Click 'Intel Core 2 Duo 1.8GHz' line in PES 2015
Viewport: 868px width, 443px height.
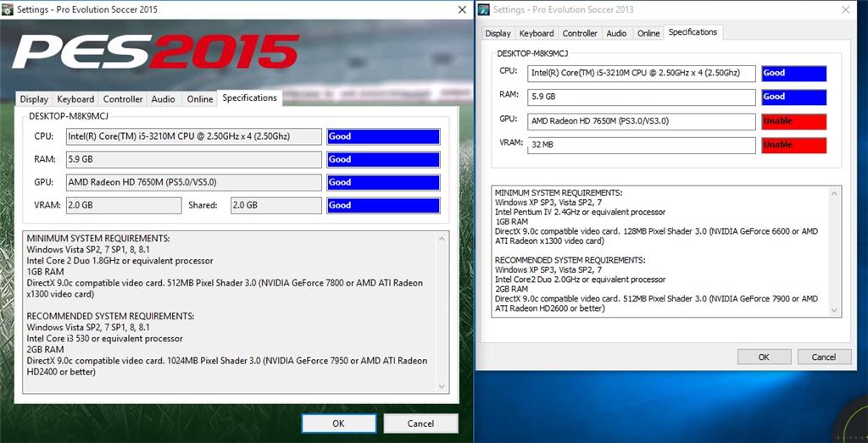point(120,261)
